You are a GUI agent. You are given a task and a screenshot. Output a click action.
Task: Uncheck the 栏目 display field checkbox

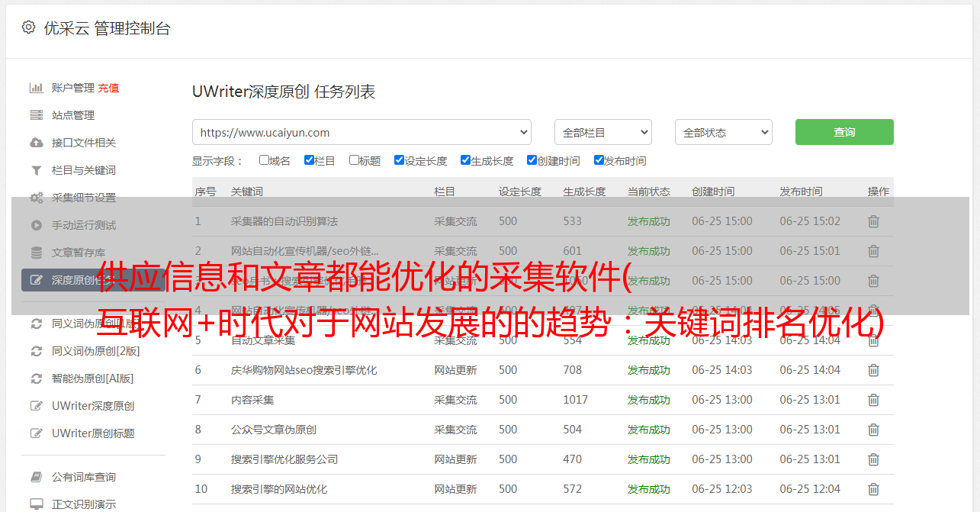point(309,160)
